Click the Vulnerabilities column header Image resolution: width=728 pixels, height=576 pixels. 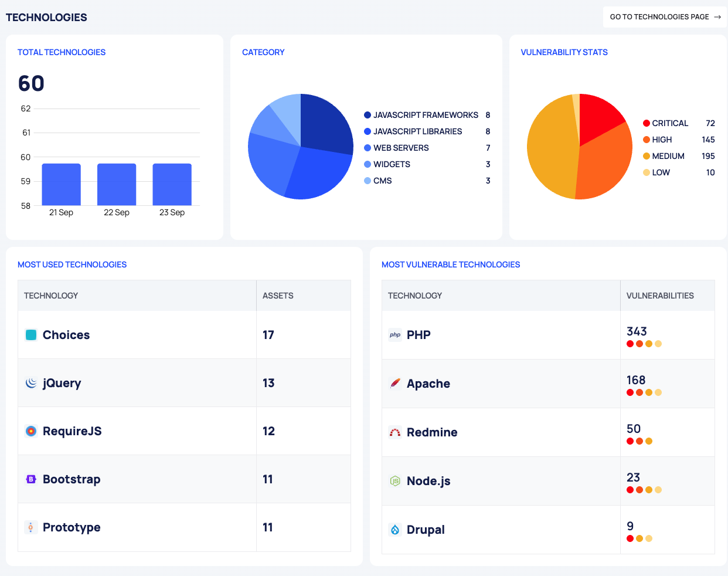pos(660,296)
